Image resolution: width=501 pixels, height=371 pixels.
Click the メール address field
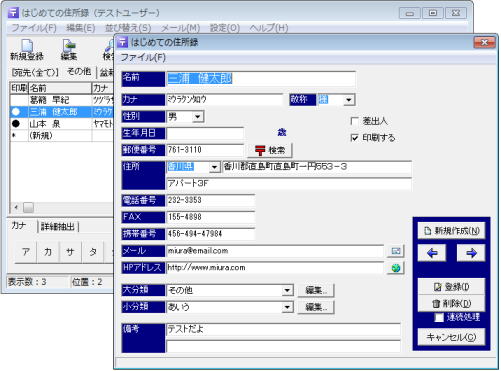(x=275, y=251)
